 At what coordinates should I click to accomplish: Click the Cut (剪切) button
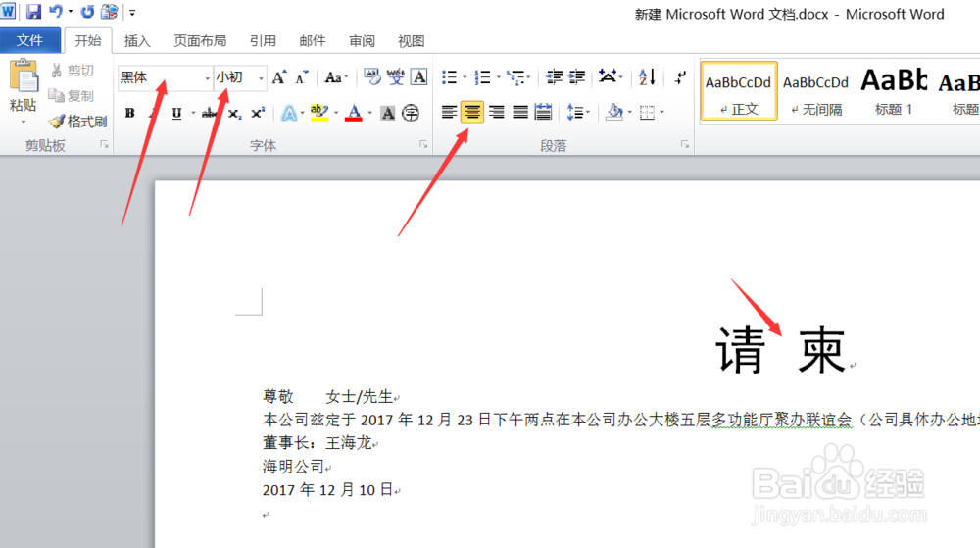click(73, 71)
